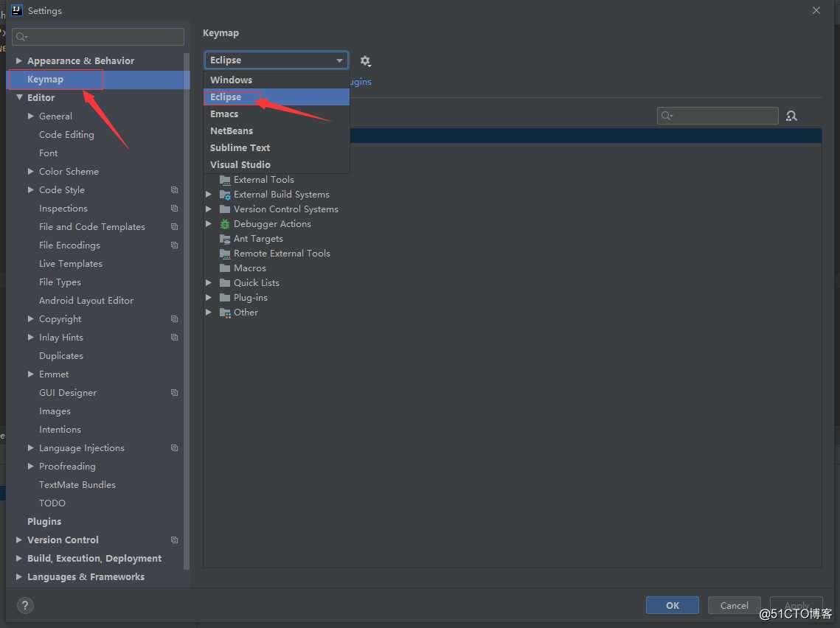Click the Quick Lists folder icon
This screenshot has width=840, height=628.
tap(225, 283)
